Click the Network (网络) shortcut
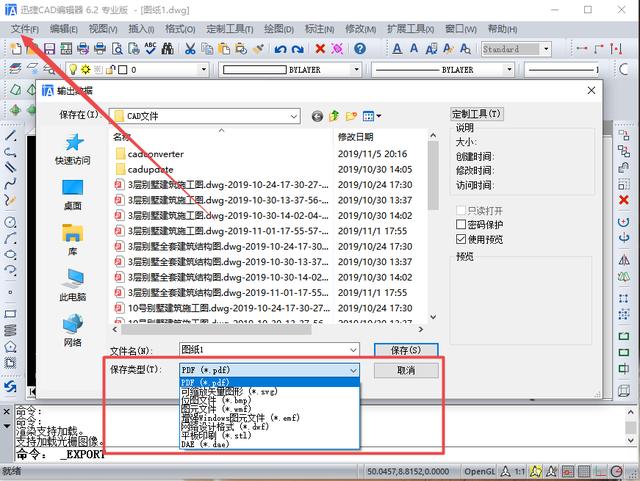 pos(73,330)
